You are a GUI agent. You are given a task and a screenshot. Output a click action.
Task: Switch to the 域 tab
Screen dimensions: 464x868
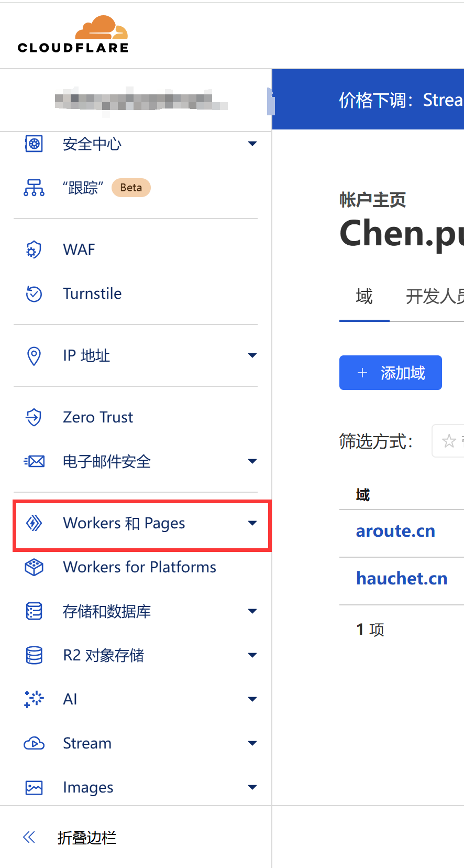[x=364, y=297]
